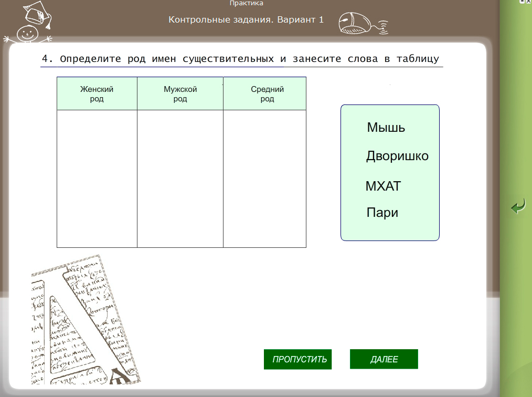532x397 pixels.
Task: Select the word Мышь
Action: pyautogui.click(x=386, y=128)
